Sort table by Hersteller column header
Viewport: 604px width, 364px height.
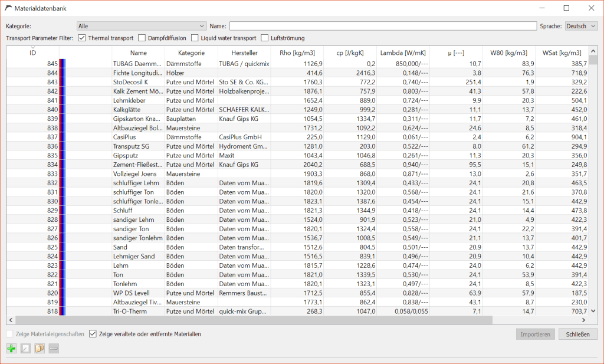pyautogui.click(x=244, y=53)
